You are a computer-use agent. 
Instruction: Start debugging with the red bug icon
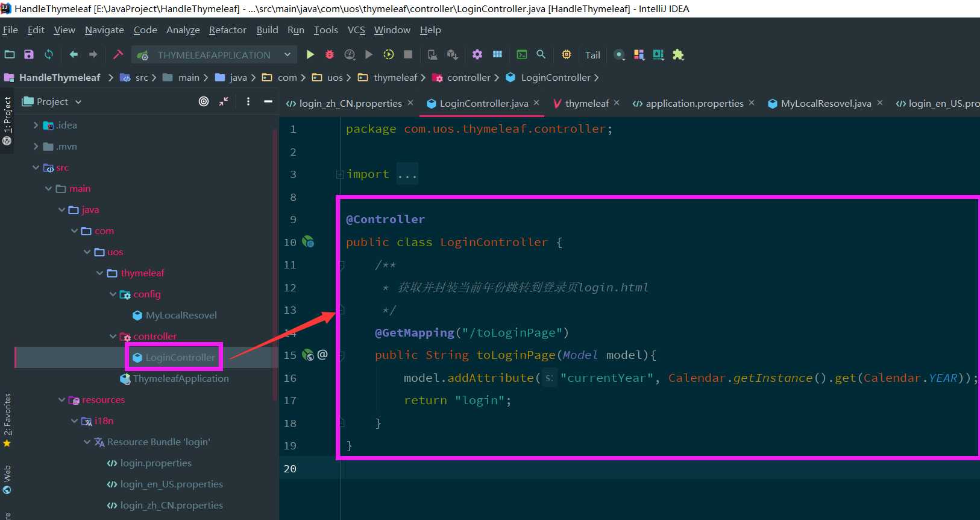point(330,54)
